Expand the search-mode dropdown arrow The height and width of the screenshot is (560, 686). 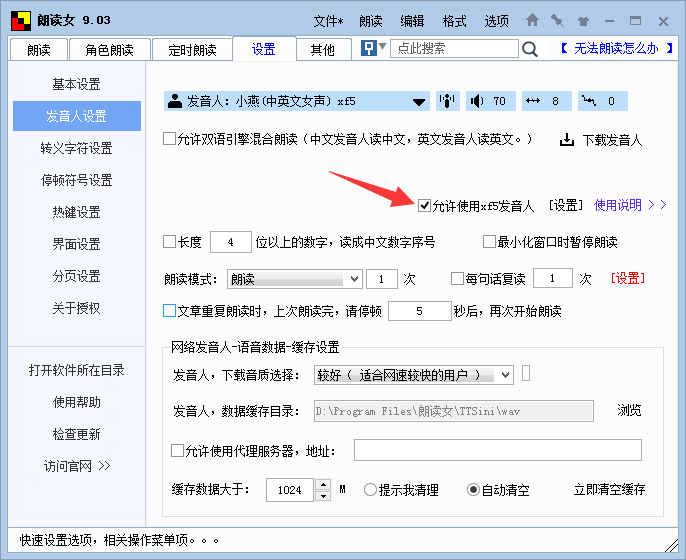pyautogui.click(x=383, y=46)
